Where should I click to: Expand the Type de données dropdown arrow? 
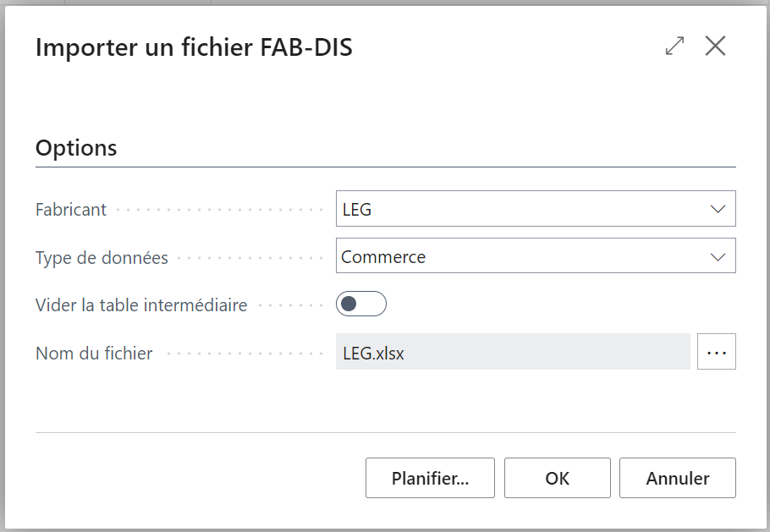click(718, 256)
